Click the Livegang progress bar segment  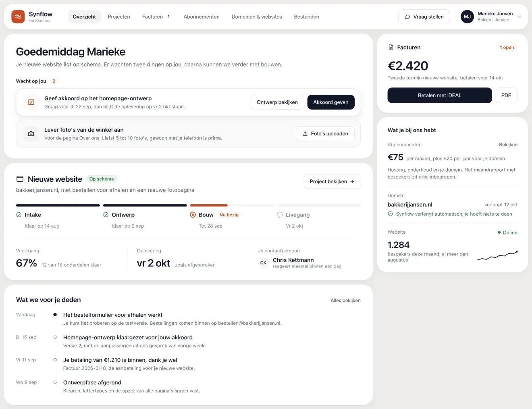tap(319, 206)
